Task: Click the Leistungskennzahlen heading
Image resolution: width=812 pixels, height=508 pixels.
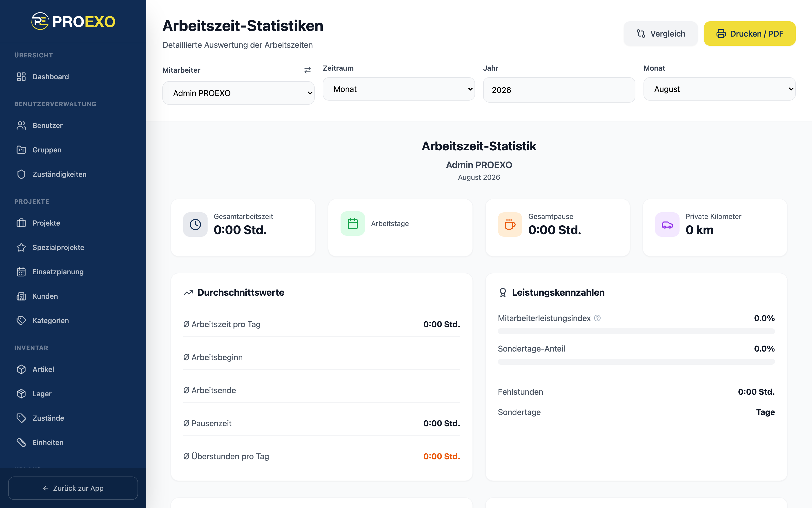Action: pyautogui.click(x=558, y=292)
